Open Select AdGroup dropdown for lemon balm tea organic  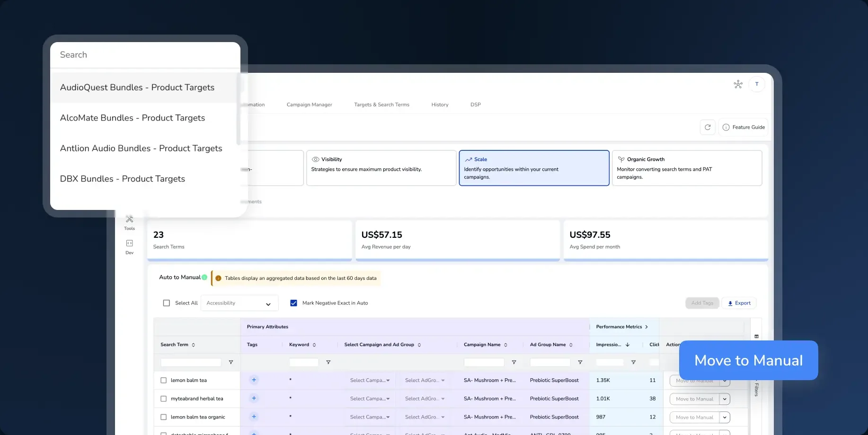pyautogui.click(x=425, y=417)
